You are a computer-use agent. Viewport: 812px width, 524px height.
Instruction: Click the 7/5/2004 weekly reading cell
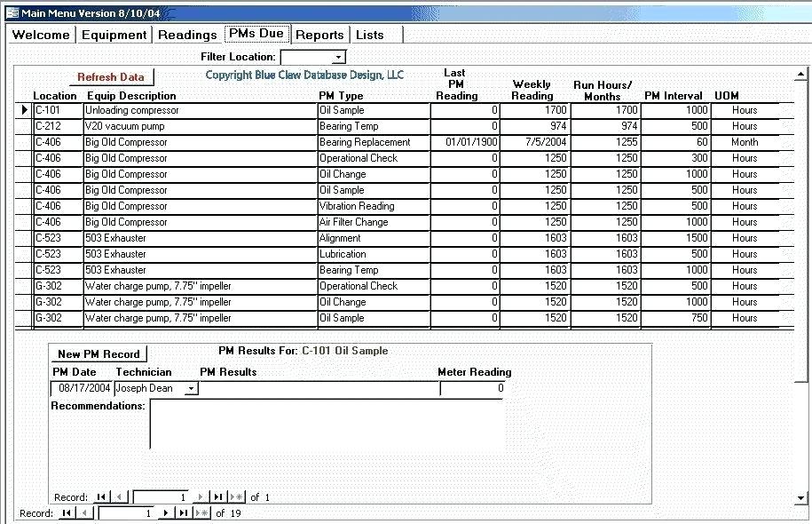click(x=535, y=142)
